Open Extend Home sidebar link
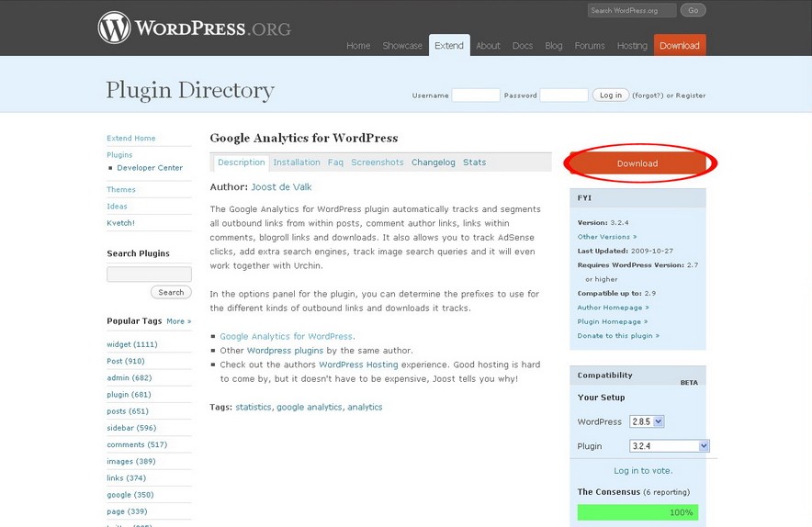The image size is (812, 527). 131,139
